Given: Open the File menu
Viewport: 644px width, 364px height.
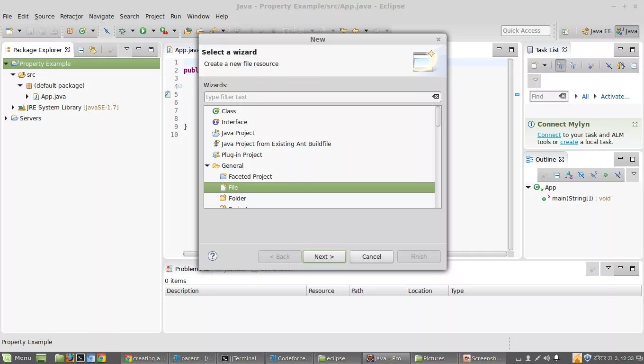Looking at the screenshot, I should (x=8, y=16).
